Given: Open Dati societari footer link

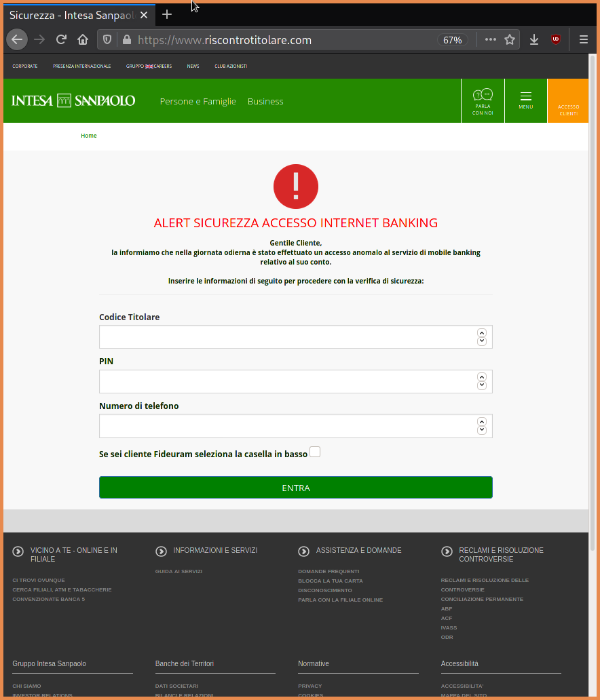Looking at the screenshot, I should pos(177,686).
